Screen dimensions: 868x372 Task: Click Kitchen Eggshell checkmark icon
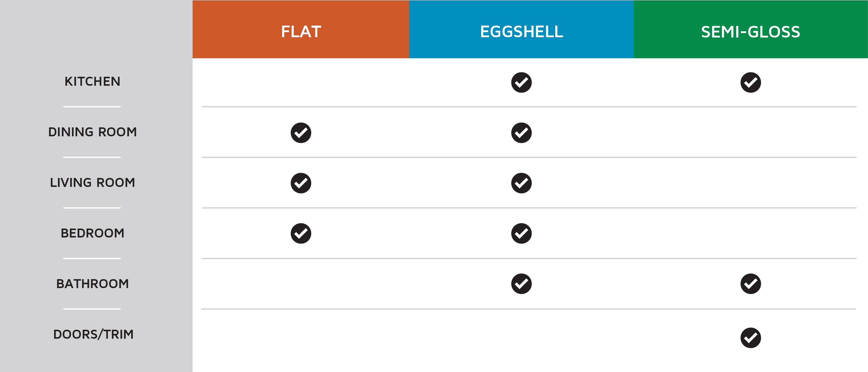(521, 82)
